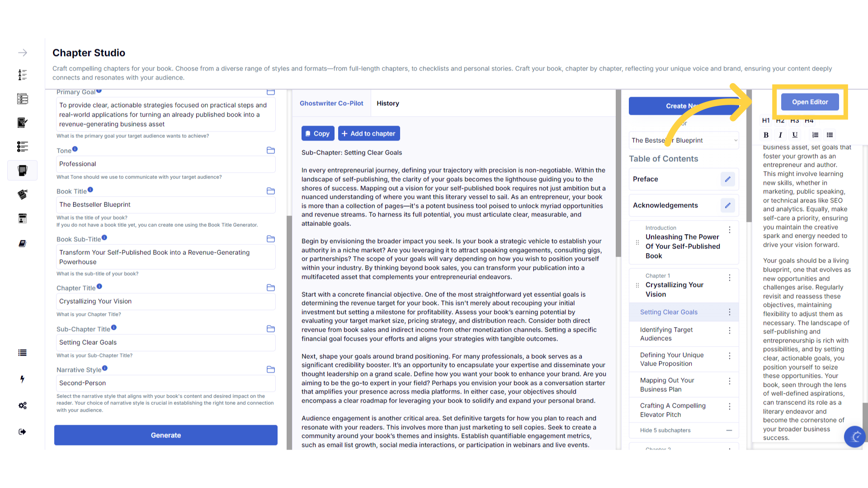Switch to the History tab

387,103
